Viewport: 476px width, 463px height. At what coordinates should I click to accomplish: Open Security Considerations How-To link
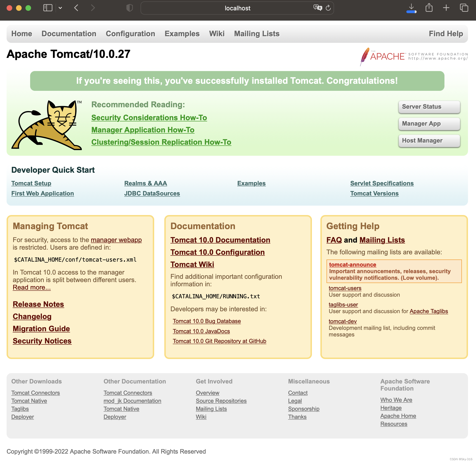pyautogui.click(x=149, y=118)
